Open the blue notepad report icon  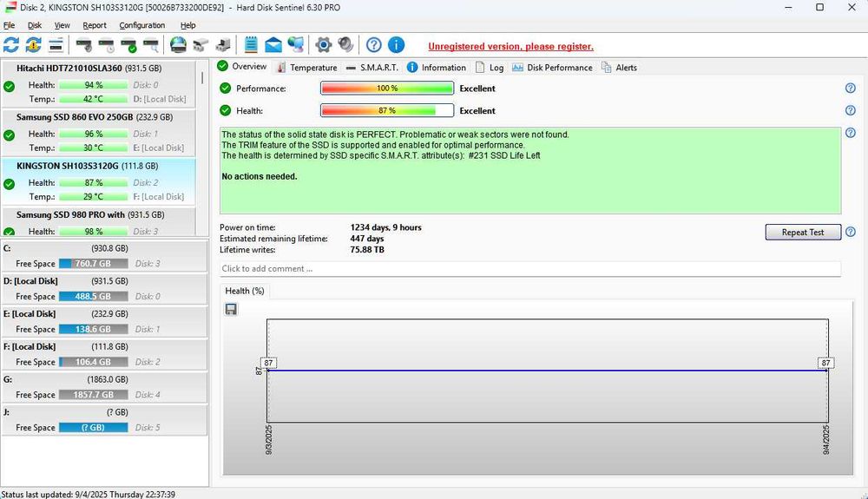click(x=251, y=45)
